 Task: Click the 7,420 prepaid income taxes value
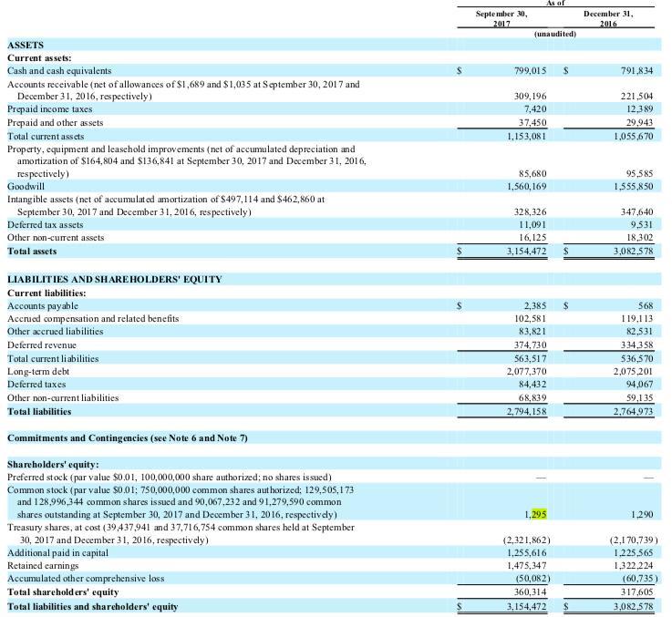[535, 108]
